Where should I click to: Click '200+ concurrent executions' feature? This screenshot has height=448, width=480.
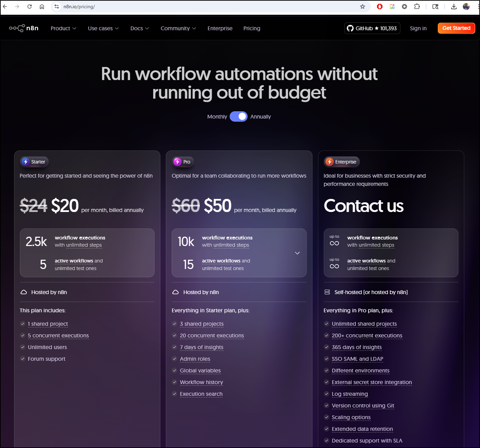pos(367,336)
